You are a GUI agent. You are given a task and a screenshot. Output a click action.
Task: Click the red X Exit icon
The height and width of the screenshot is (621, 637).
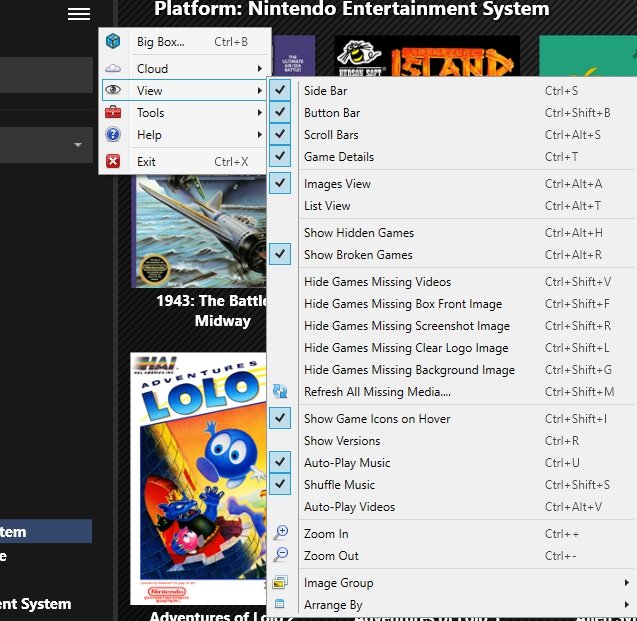[x=113, y=161]
